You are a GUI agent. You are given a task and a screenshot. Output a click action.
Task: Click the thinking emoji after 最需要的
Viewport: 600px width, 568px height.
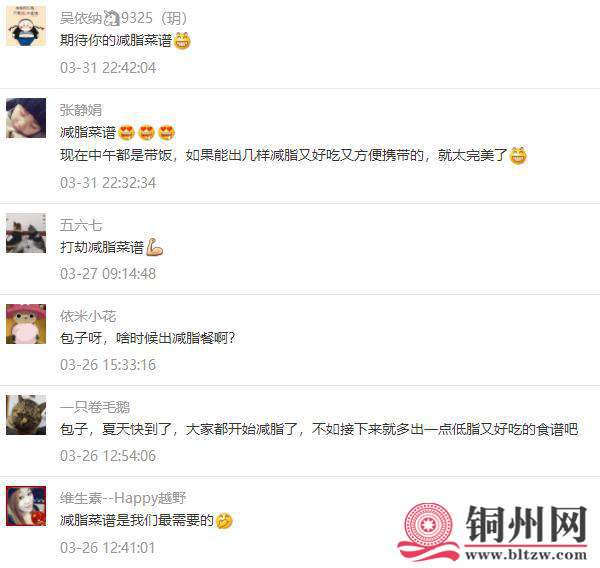coord(224,521)
